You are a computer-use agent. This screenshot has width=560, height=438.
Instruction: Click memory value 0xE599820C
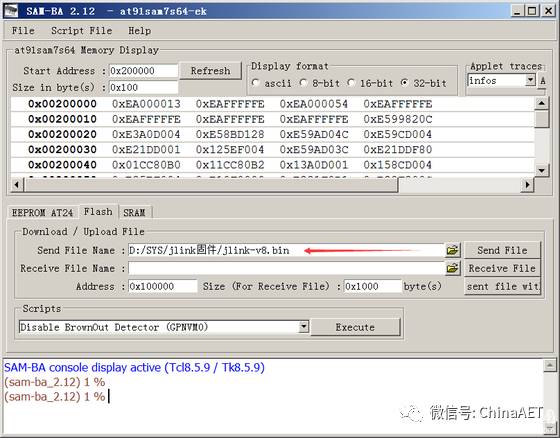click(398, 119)
